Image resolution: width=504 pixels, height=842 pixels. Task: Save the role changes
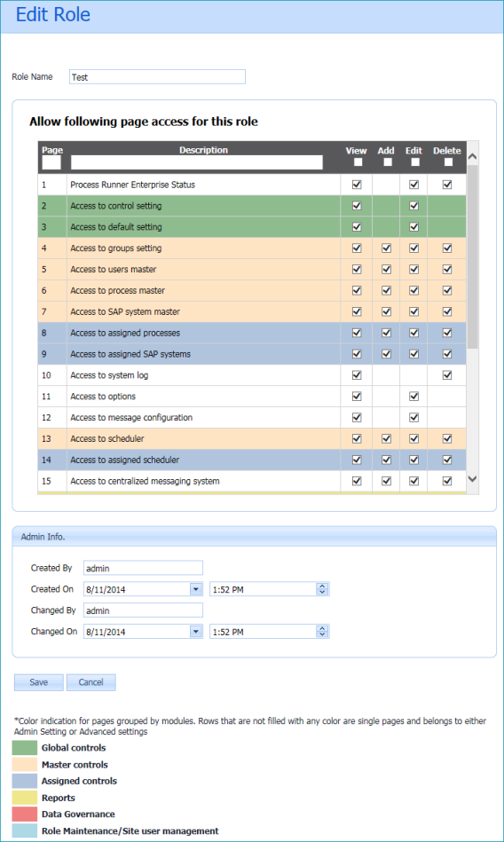coord(39,682)
